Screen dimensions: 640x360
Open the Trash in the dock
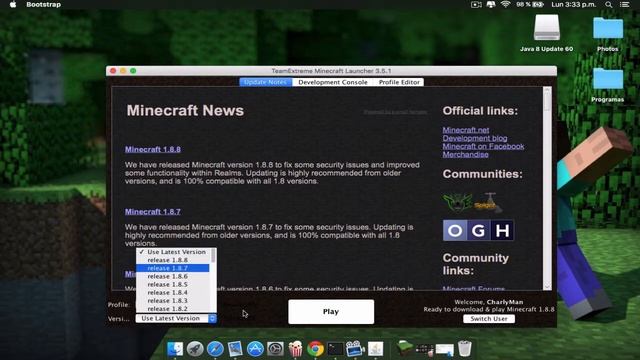point(464,349)
